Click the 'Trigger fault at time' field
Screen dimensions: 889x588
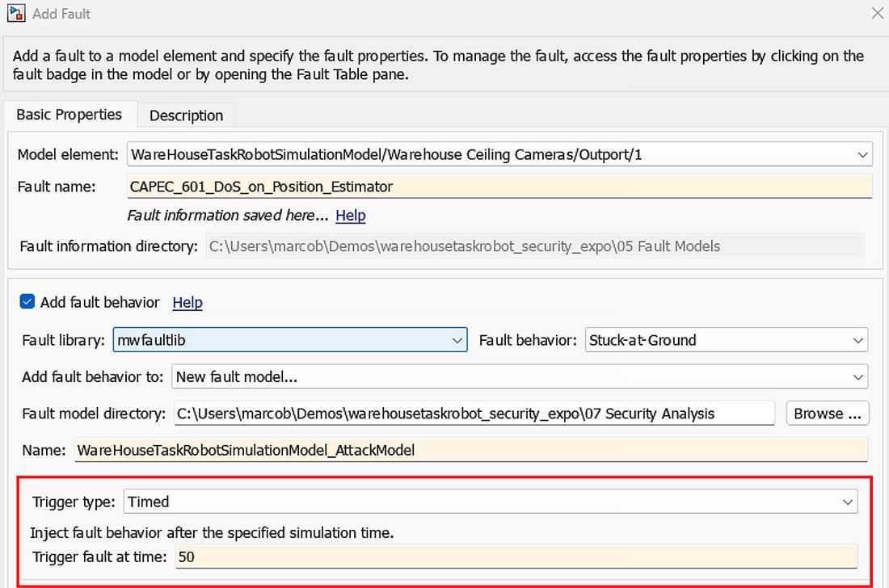pos(516,556)
